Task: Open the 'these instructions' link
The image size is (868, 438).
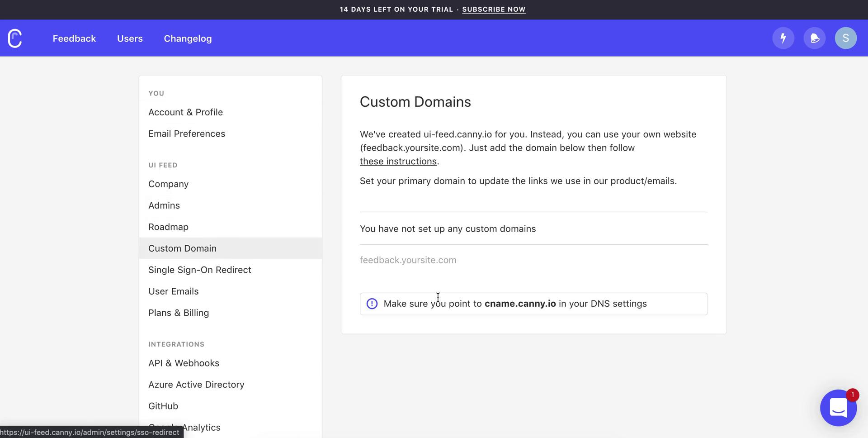Action: (398, 161)
